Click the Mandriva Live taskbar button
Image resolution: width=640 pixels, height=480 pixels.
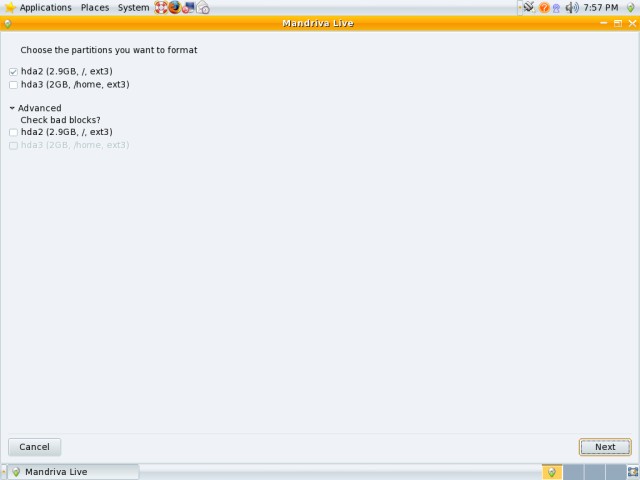click(74, 472)
